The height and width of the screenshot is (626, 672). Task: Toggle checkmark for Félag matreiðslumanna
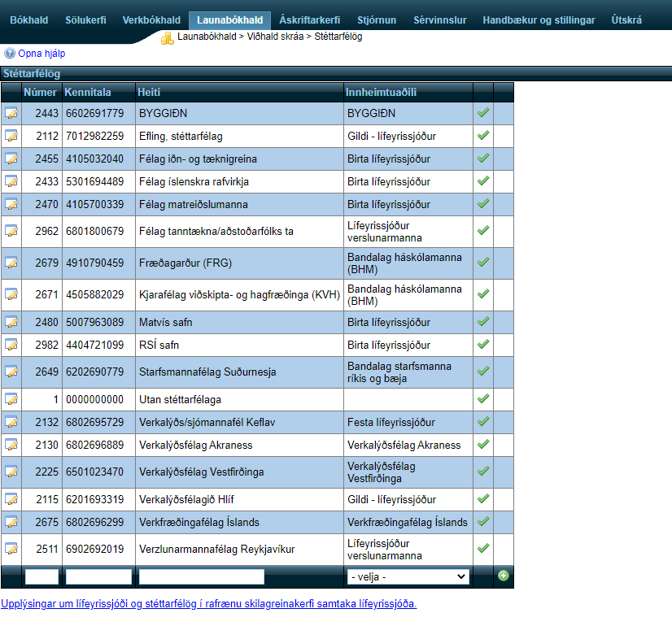click(x=482, y=204)
